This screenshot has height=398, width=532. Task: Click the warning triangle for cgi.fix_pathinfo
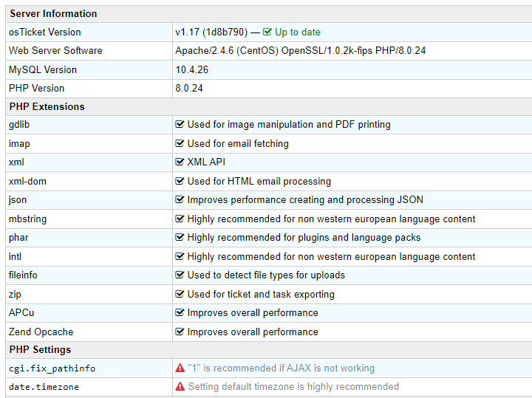tap(180, 368)
